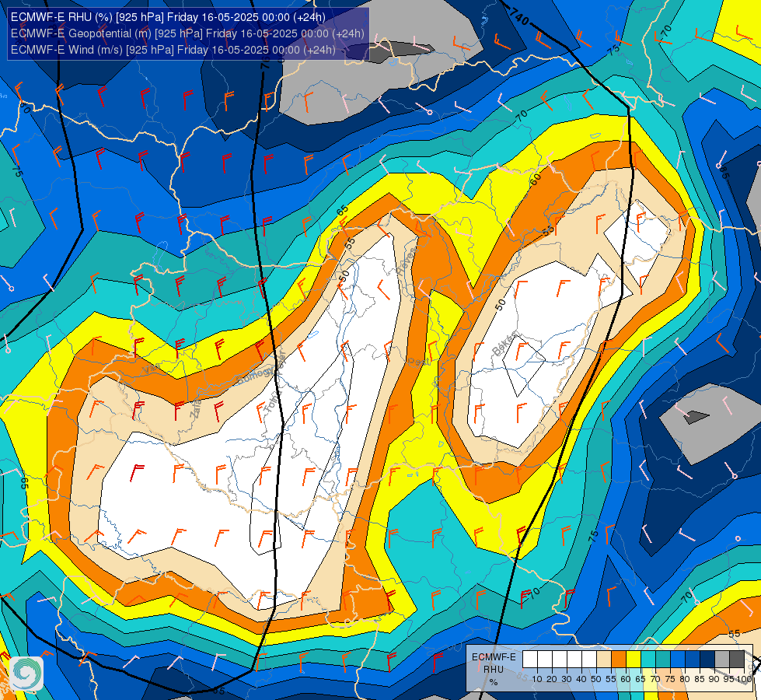The height and width of the screenshot is (700, 761).
Task: Click the legend tick value 10
Action: pos(537,679)
